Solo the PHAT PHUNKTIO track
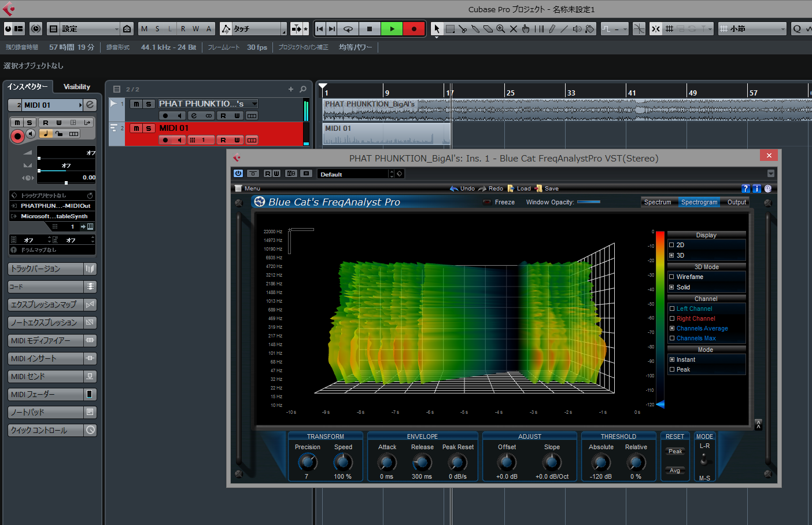812x525 pixels. (x=149, y=104)
